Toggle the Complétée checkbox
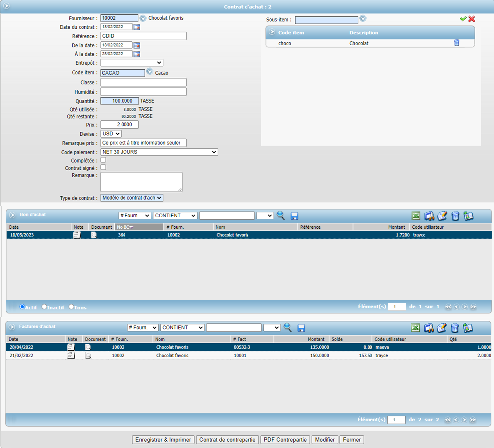This screenshot has height=448, width=494. pos(103,160)
